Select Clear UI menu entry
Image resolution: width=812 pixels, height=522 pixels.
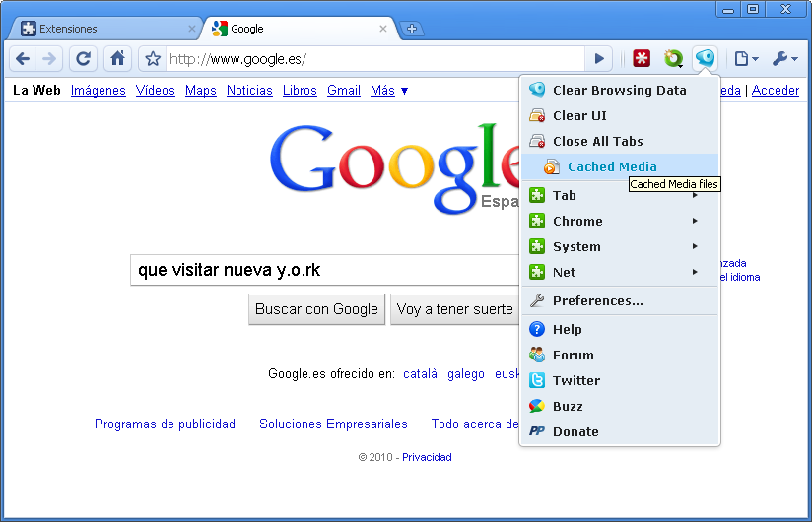coord(620,115)
